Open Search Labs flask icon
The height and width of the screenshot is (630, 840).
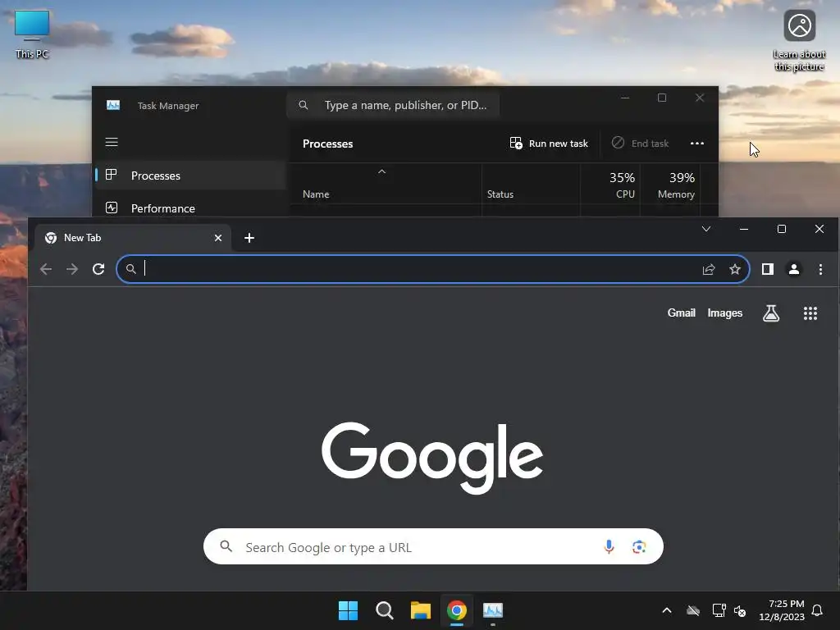pyautogui.click(x=771, y=313)
